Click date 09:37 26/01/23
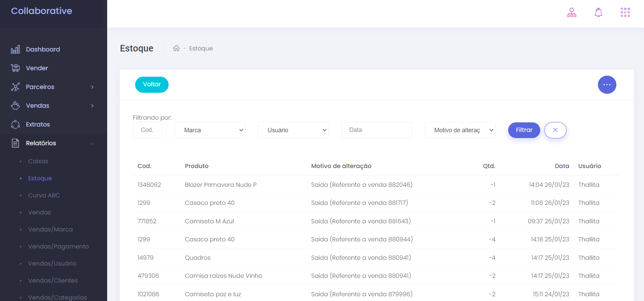Viewport: 644px width, 301px height. tap(548, 221)
